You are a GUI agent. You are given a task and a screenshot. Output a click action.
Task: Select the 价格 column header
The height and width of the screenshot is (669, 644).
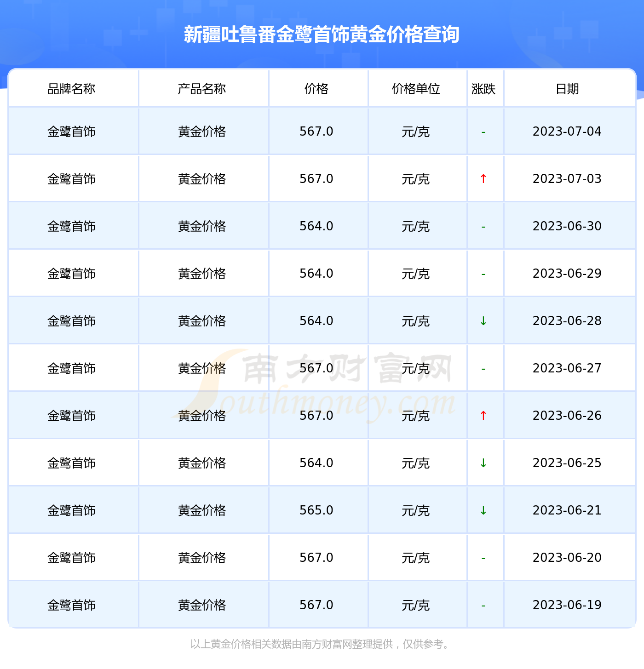[x=316, y=89]
